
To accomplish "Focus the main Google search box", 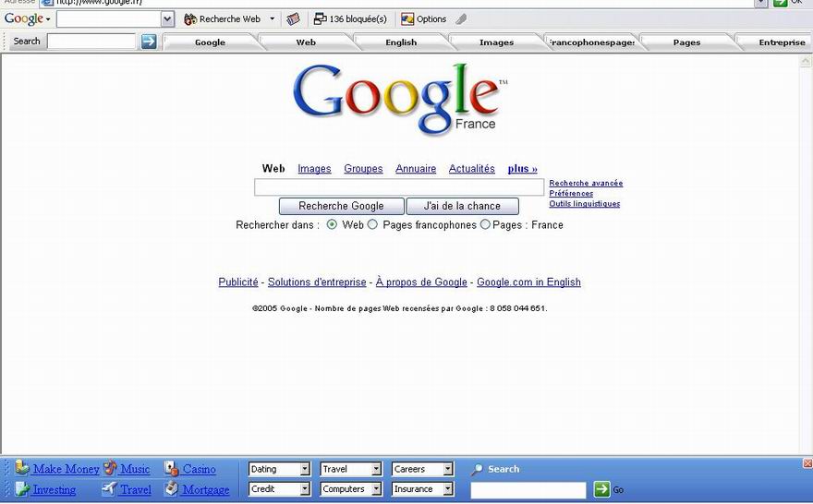I will pos(399,187).
